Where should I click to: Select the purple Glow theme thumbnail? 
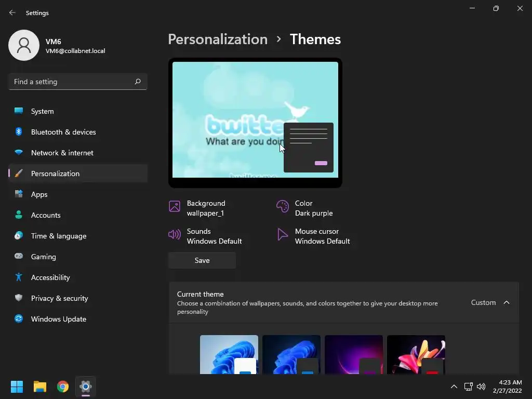354,354
